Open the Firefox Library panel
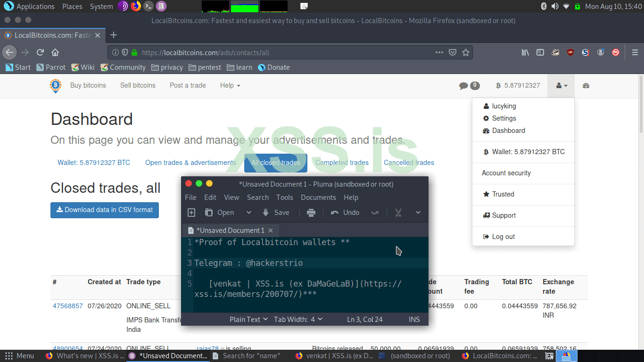Screen dimensions: 644x362 click(x=525, y=52)
